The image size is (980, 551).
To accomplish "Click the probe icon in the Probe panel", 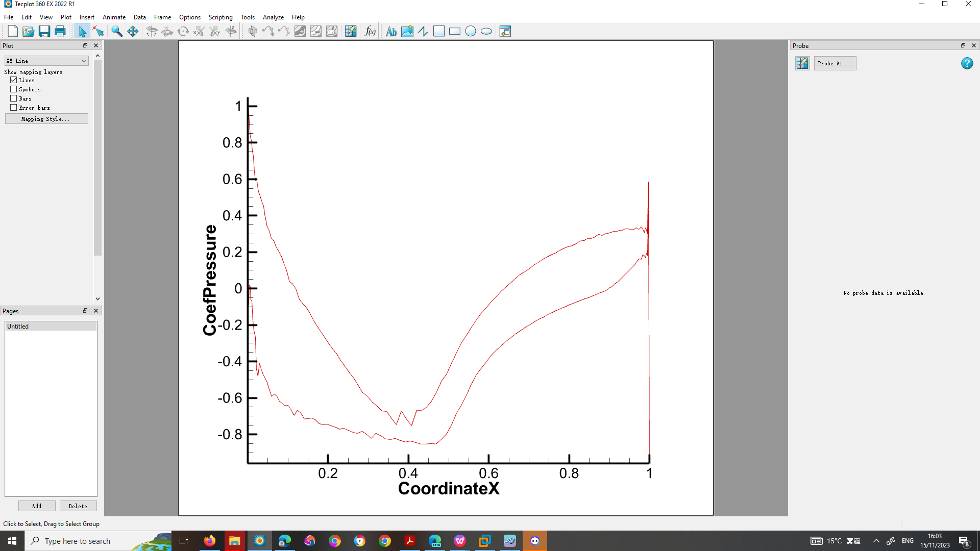I will coord(802,63).
